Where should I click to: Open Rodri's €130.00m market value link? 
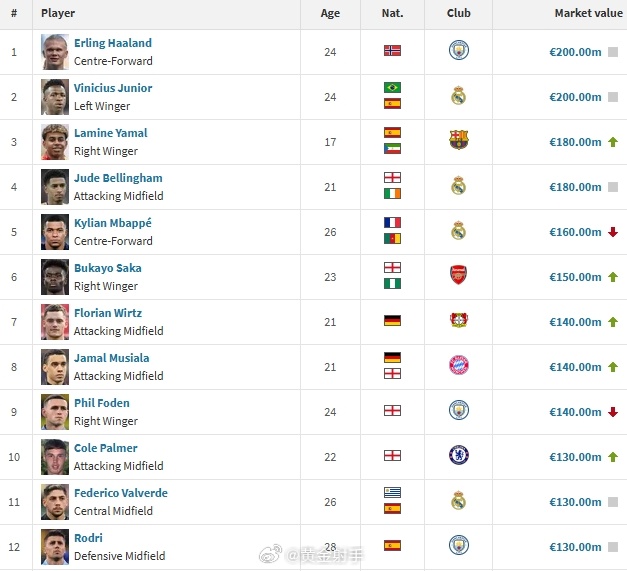pyautogui.click(x=575, y=547)
